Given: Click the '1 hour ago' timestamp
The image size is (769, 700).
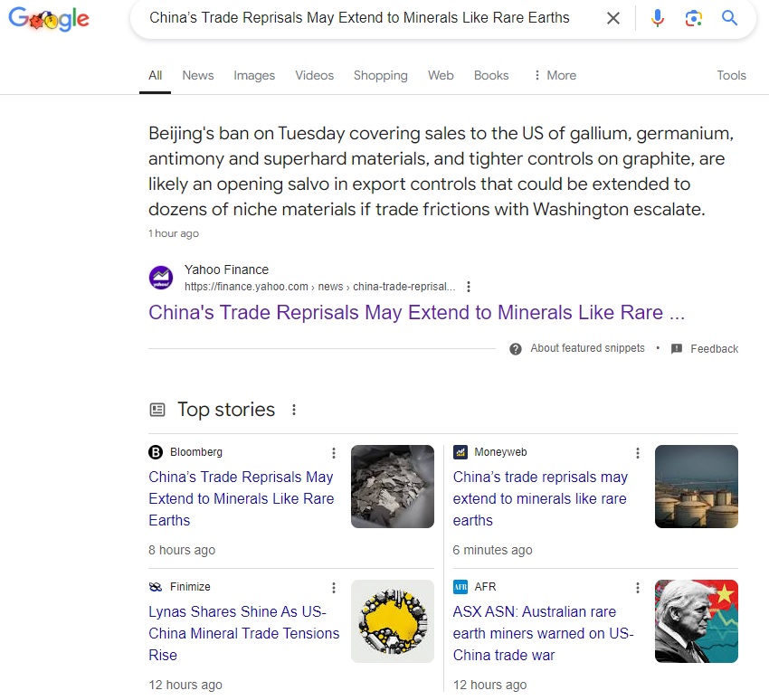Looking at the screenshot, I should coord(174,233).
